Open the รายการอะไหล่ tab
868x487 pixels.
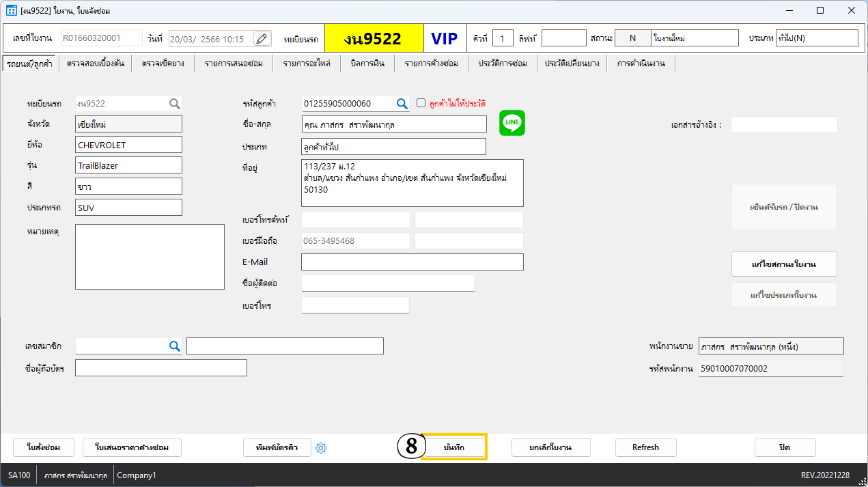(x=307, y=64)
